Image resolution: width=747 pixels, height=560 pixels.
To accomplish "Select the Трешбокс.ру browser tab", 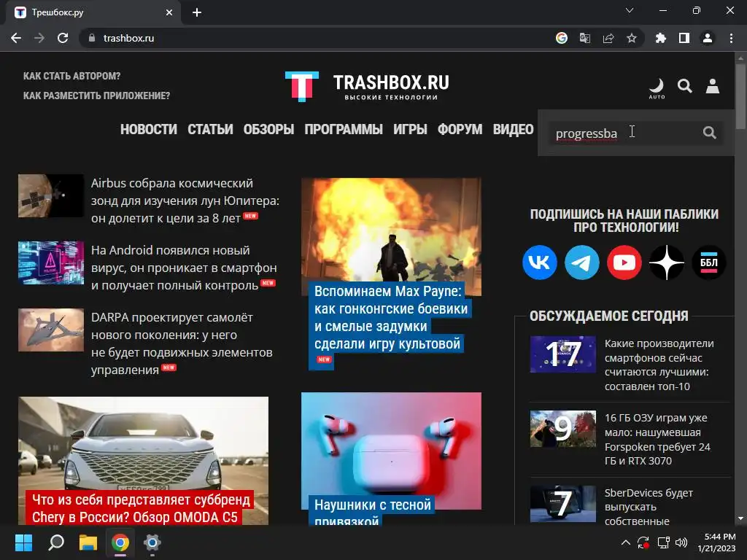I will click(93, 12).
